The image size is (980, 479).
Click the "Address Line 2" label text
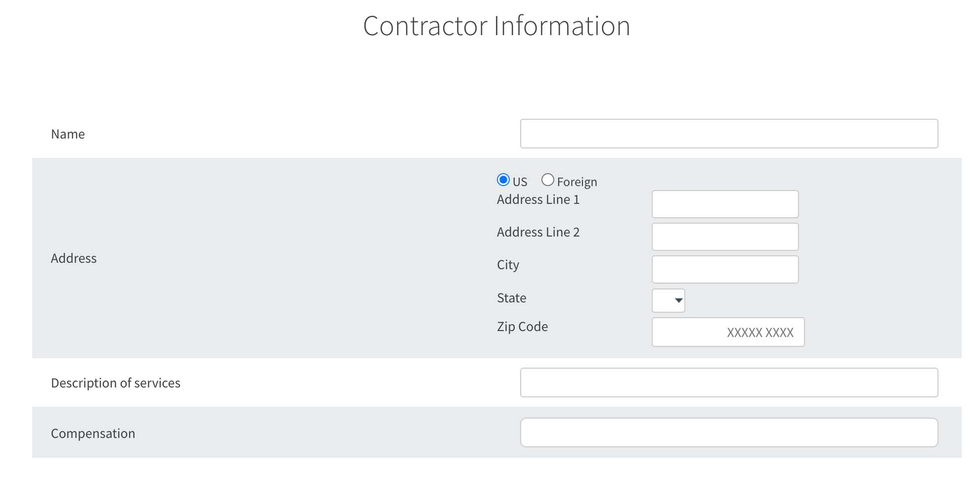tap(538, 232)
